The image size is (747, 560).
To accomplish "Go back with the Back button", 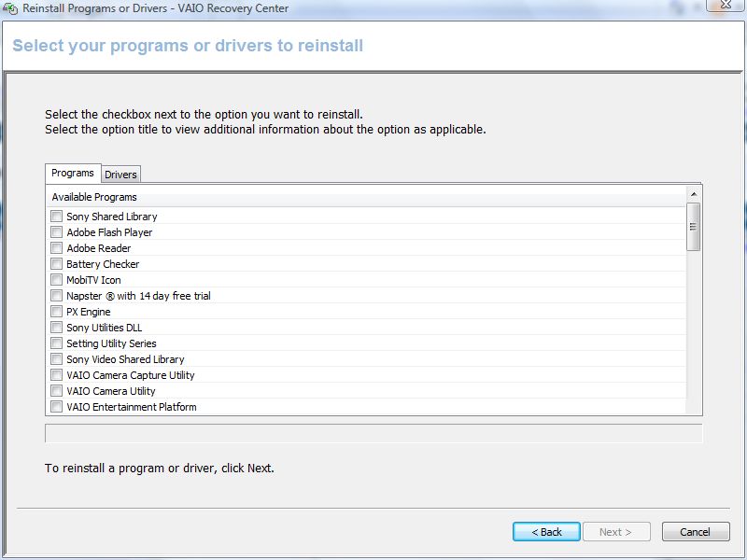I will click(546, 531).
